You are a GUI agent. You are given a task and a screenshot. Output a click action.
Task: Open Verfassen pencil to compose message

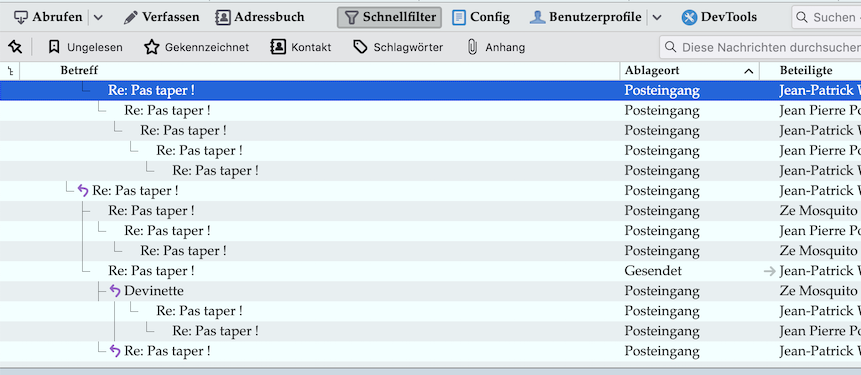click(131, 18)
